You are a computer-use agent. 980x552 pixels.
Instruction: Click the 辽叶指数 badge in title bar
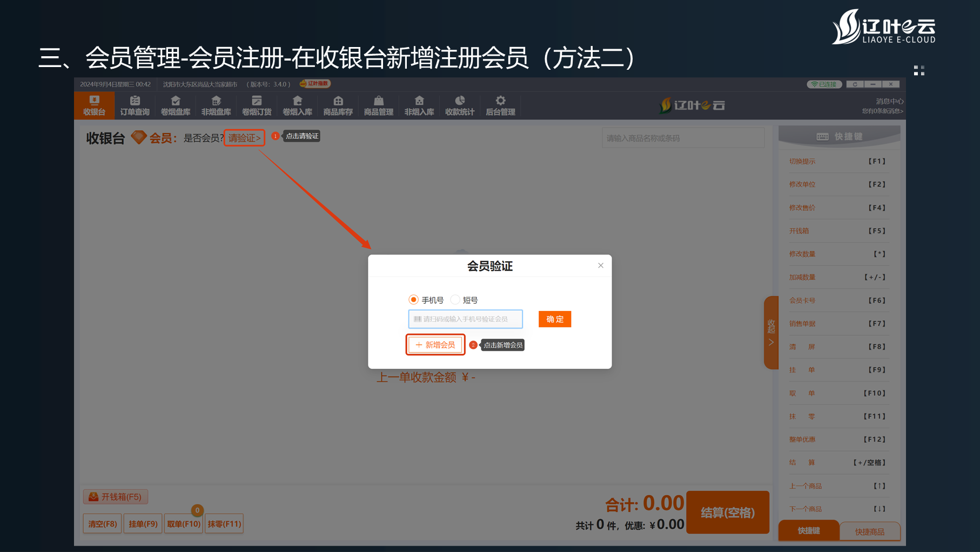315,84
